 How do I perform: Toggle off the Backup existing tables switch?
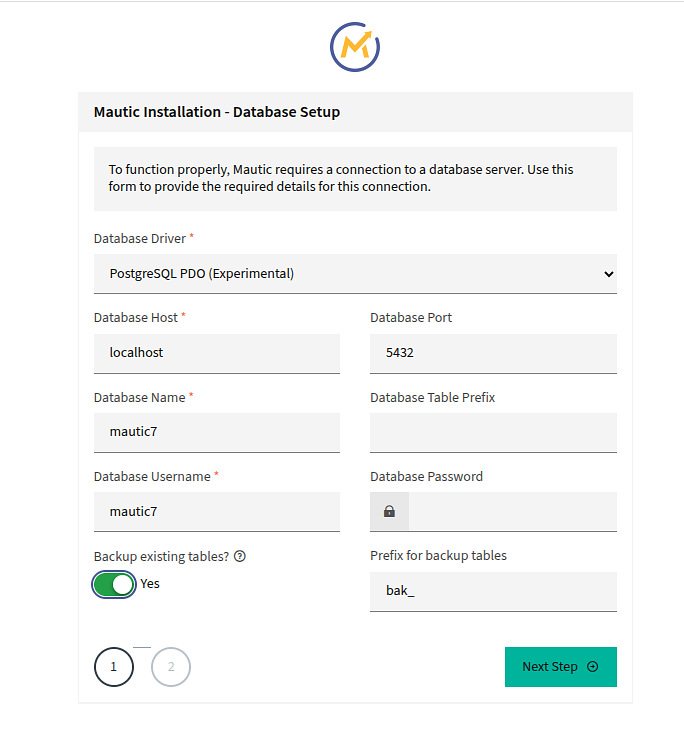coord(114,585)
